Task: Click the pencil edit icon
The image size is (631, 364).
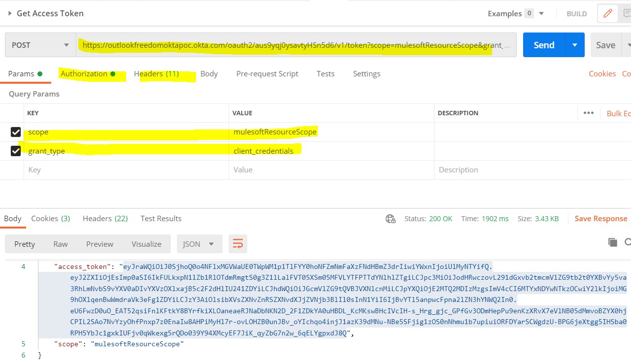Action: pyautogui.click(x=607, y=14)
